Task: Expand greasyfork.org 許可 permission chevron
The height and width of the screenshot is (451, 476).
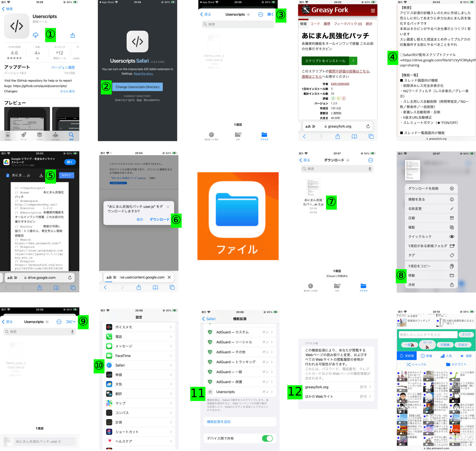Action: coord(370,387)
